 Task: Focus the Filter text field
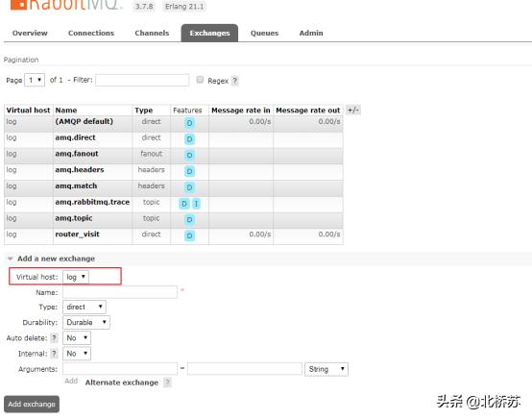(142, 80)
